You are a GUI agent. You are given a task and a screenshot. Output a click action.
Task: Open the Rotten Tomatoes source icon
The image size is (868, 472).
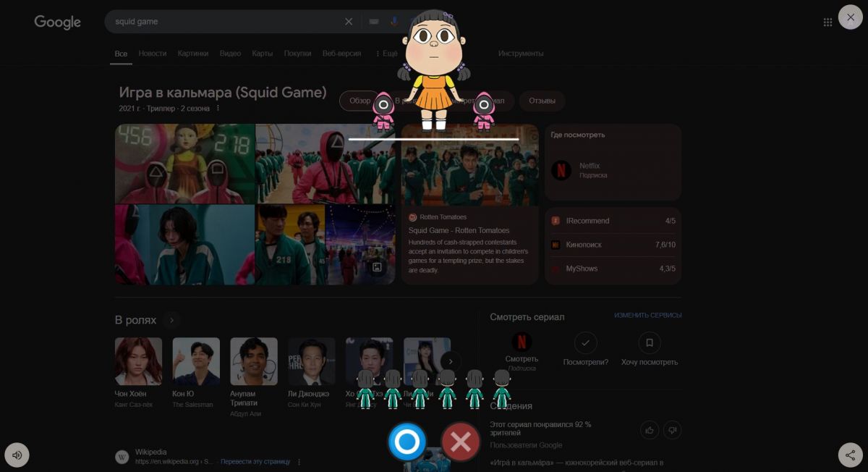pyautogui.click(x=413, y=217)
